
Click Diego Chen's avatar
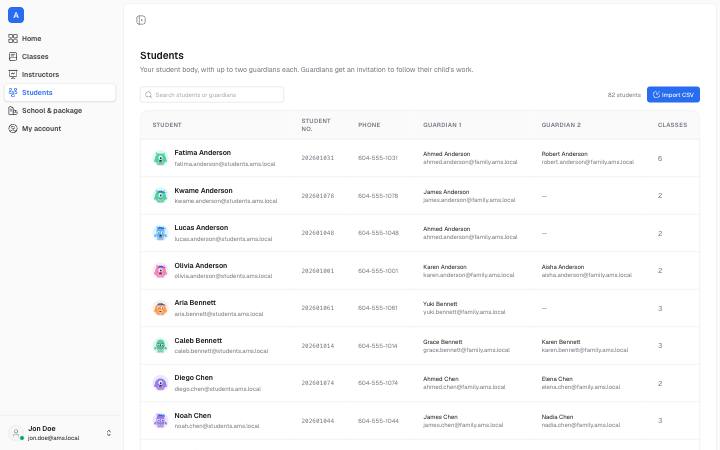pos(160,383)
